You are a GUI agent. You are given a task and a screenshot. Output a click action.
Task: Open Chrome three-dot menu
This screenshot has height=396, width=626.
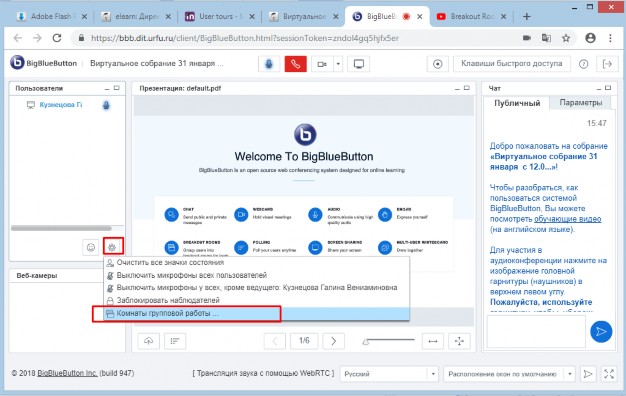610,38
